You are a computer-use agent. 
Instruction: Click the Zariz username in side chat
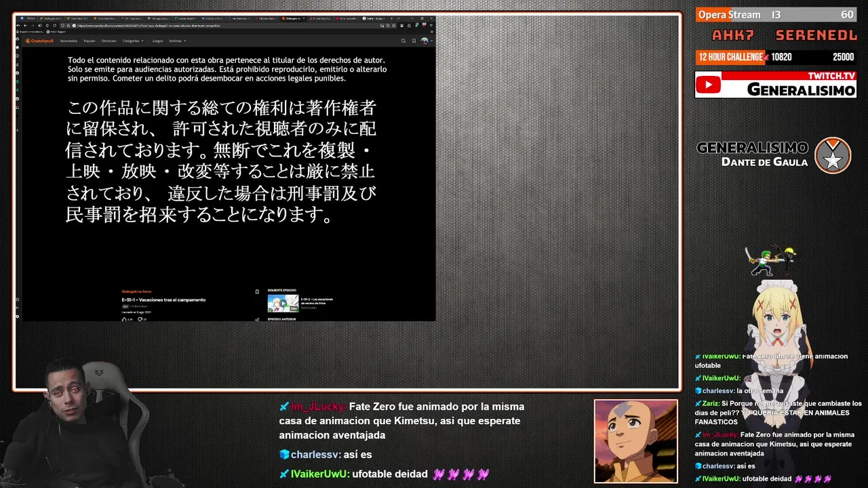(711, 403)
